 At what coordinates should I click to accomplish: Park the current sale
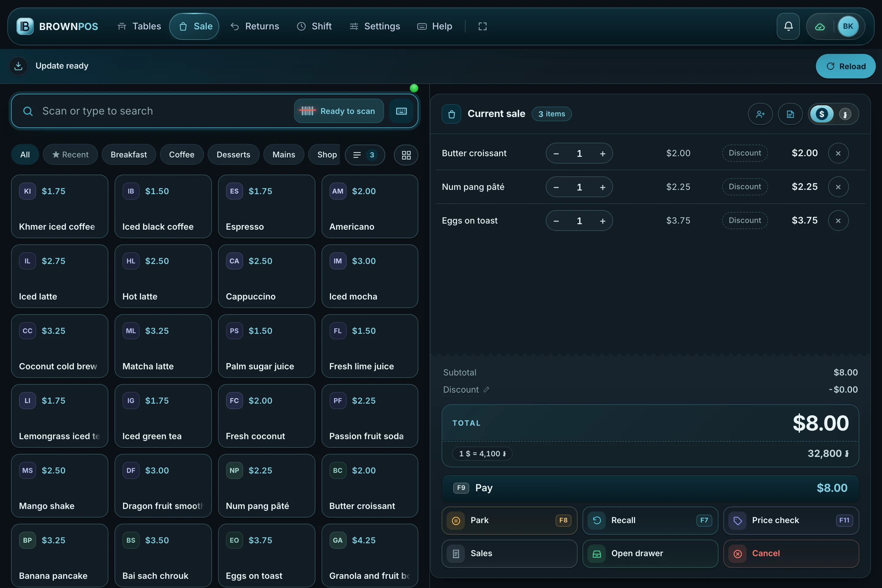tap(509, 521)
